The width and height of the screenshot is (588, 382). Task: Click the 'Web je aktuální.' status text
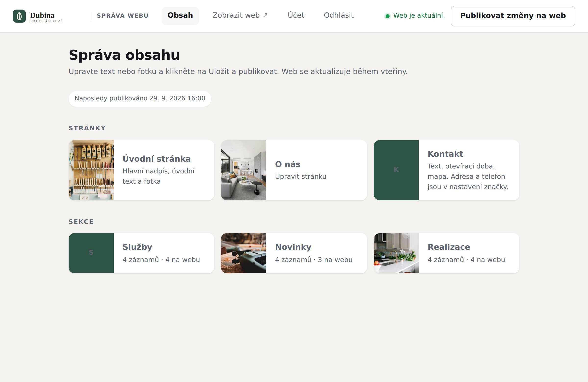(419, 16)
